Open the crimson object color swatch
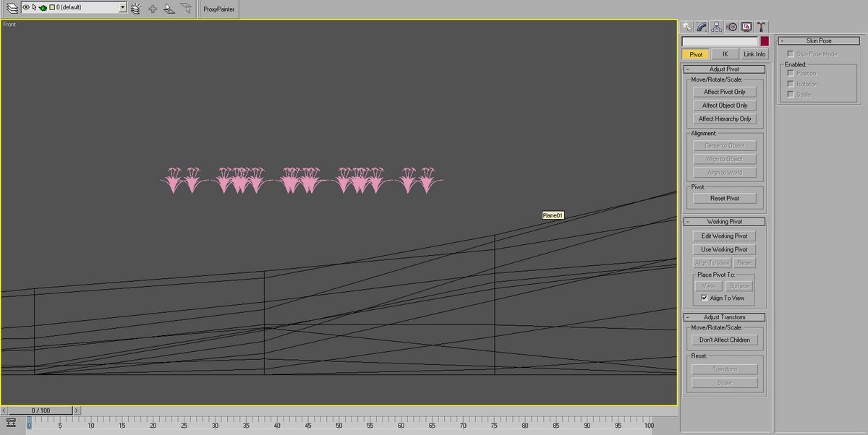The image size is (868, 435). click(765, 41)
